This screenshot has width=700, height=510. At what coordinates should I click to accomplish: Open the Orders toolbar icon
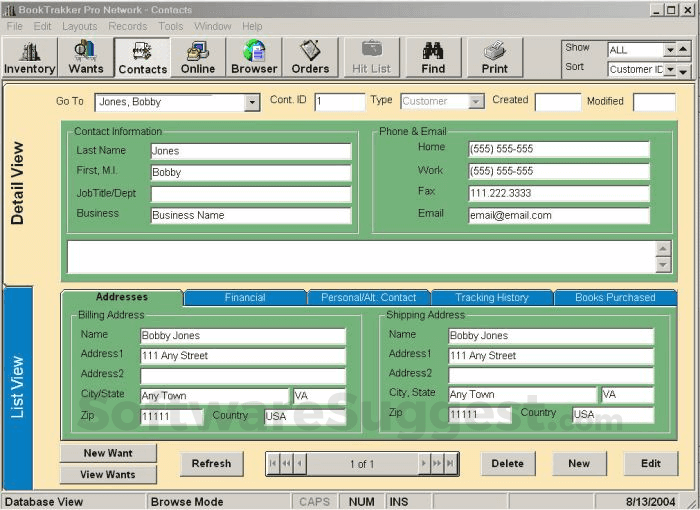310,58
